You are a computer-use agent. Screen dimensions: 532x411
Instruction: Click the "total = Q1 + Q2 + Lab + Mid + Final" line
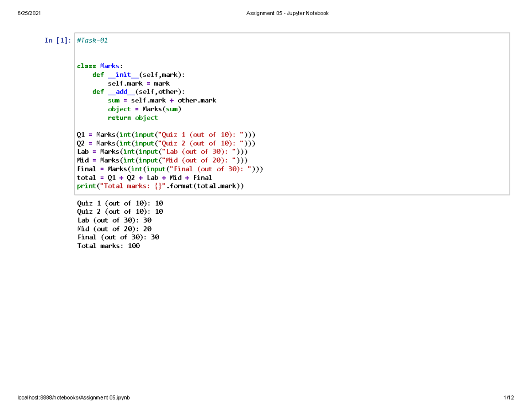pos(145,177)
